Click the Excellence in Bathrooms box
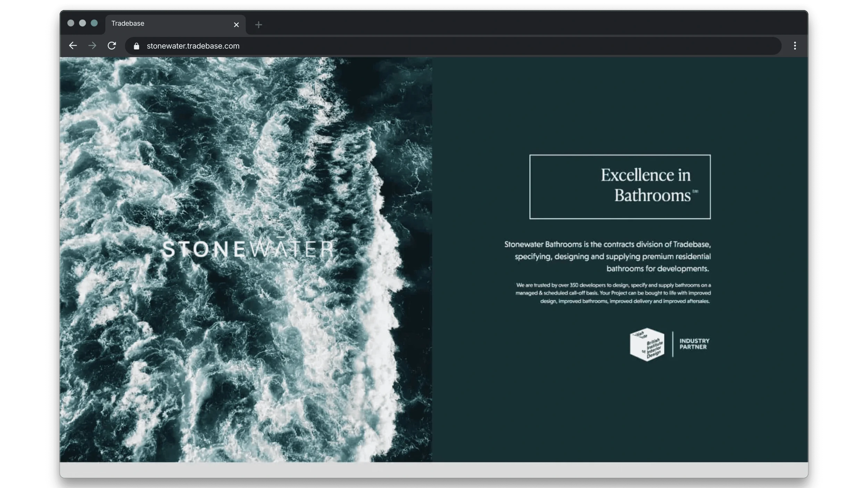 [x=620, y=187]
